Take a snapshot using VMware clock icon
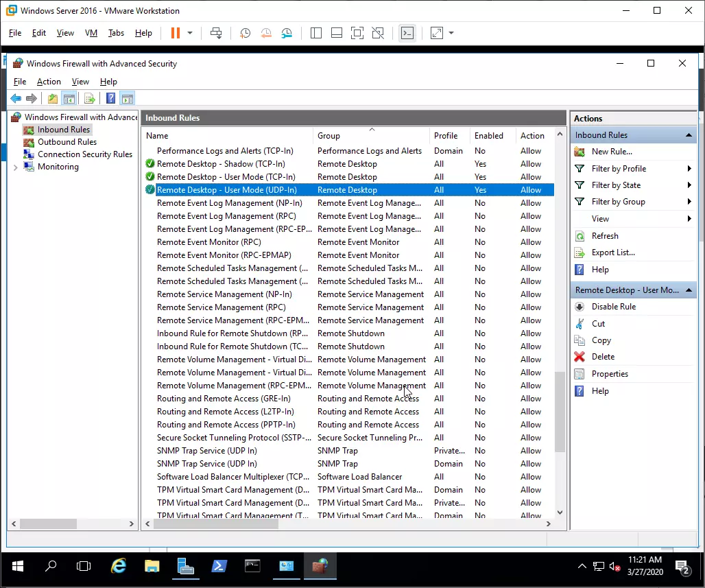 pos(245,33)
